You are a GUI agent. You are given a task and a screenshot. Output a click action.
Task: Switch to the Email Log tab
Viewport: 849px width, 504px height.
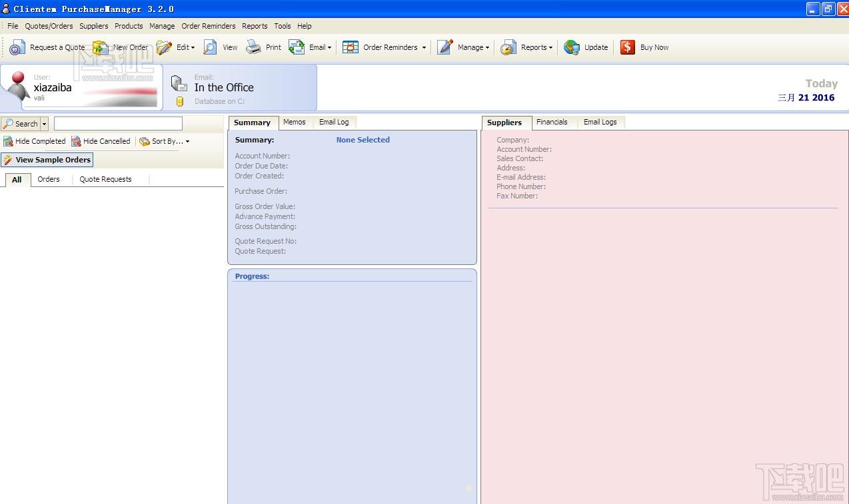point(334,122)
